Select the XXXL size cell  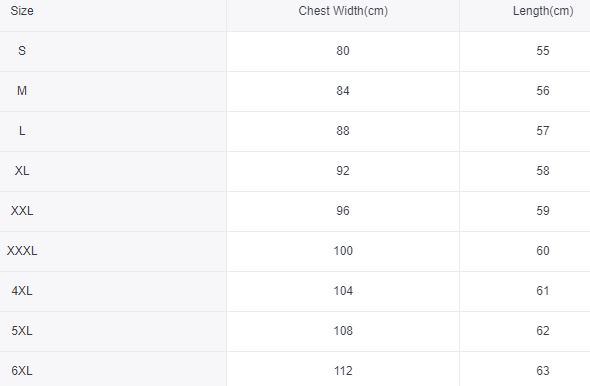tap(22, 251)
